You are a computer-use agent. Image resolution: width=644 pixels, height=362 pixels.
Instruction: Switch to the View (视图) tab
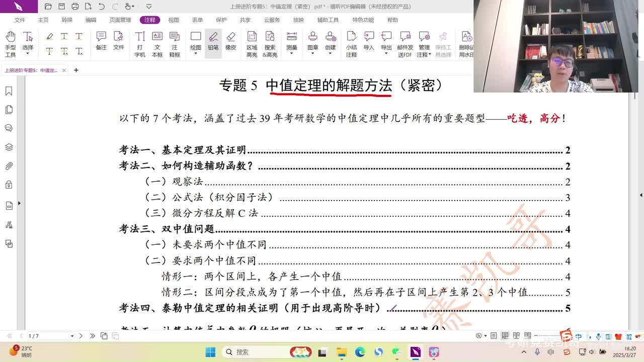click(x=174, y=20)
